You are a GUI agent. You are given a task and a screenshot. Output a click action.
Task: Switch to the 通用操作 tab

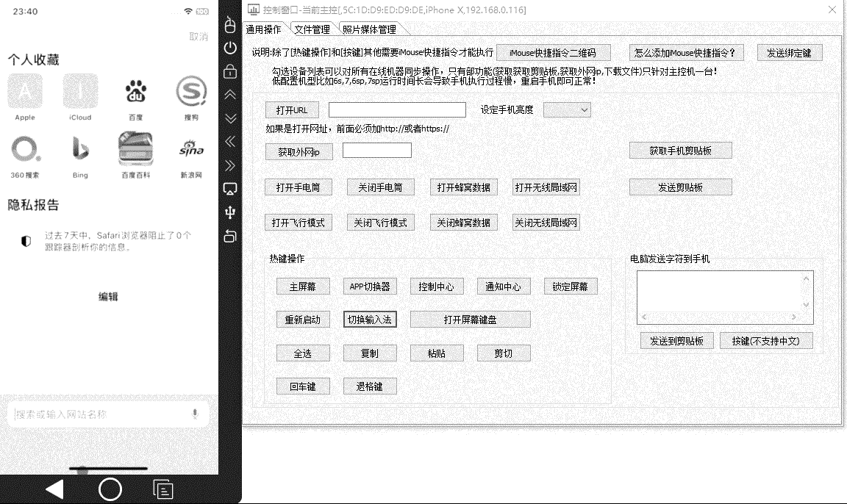coord(264,29)
